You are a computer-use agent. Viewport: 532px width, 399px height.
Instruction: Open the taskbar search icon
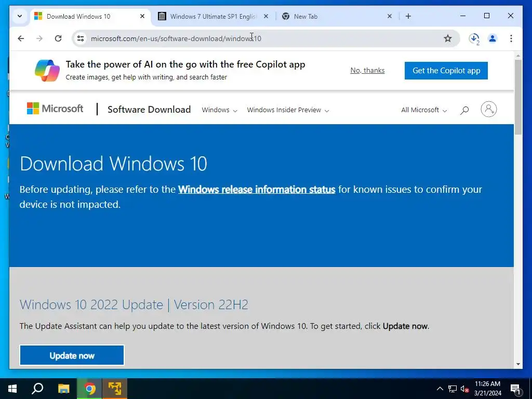click(37, 389)
